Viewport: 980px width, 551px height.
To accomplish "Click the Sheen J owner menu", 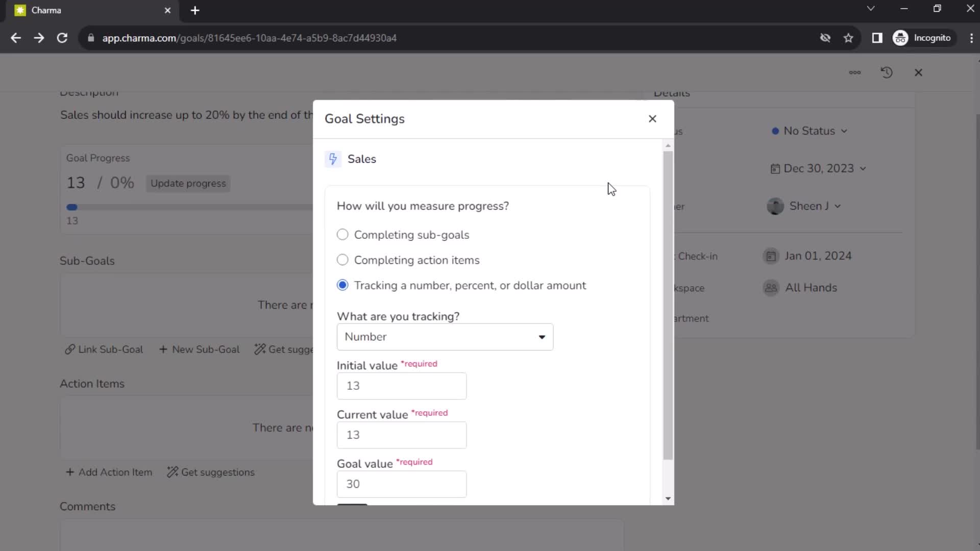I will (805, 206).
